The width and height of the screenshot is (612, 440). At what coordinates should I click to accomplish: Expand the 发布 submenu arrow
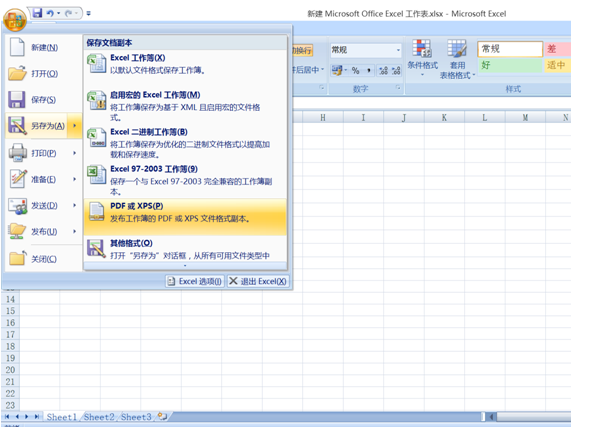[75, 232]
